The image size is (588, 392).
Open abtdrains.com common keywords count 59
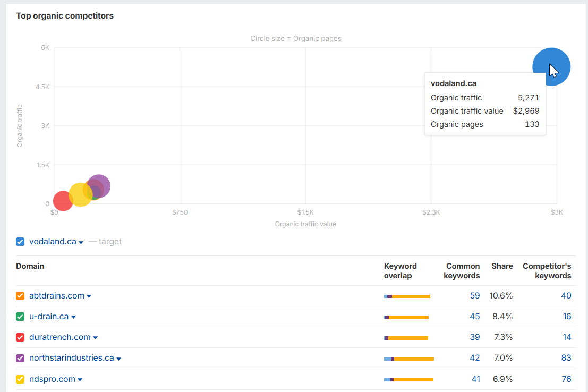tap(475, 296)
